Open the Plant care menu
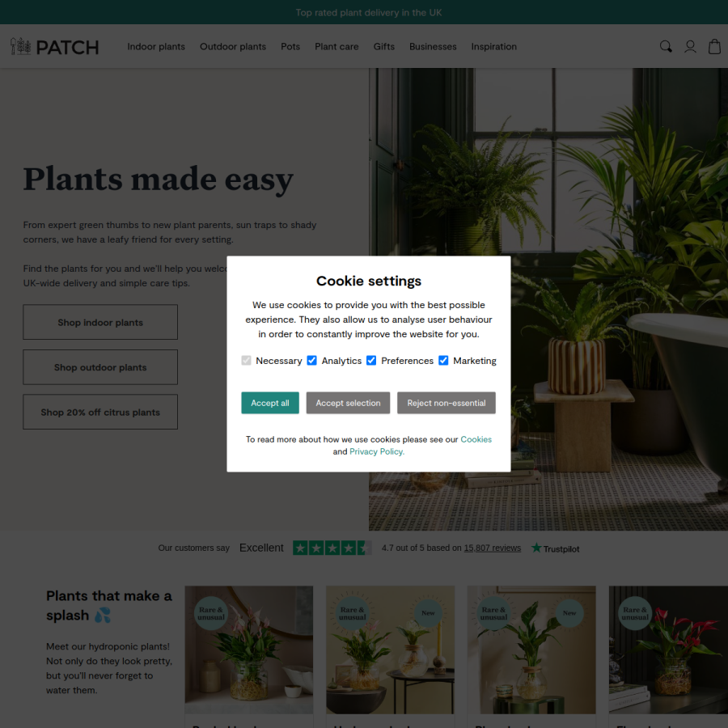Image resolution: width=728 pixels, height=728 pixels. (336, 46)
